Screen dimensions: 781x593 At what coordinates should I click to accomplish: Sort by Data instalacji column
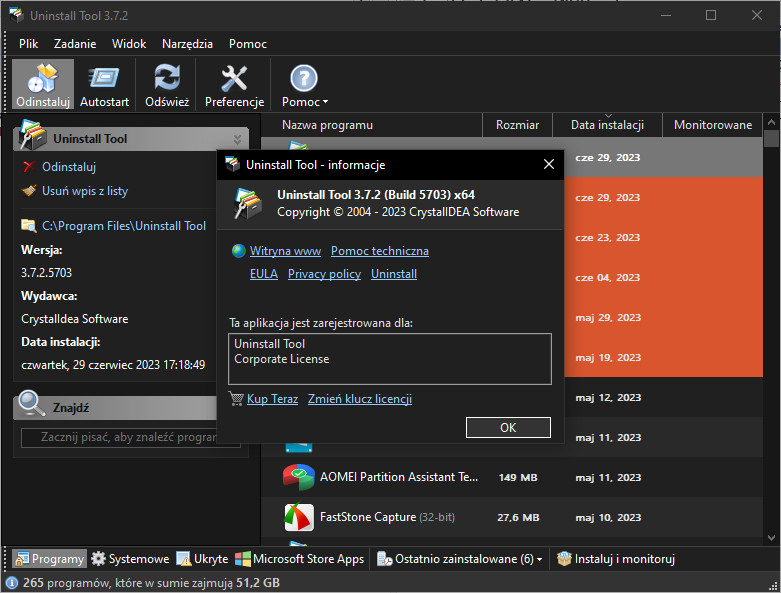tap(607, 125)
